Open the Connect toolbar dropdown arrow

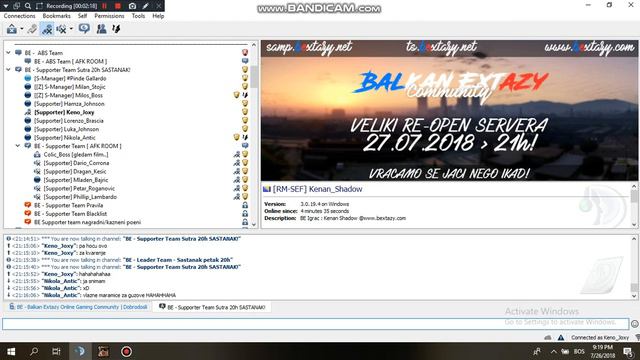click(x=22, y=29)
